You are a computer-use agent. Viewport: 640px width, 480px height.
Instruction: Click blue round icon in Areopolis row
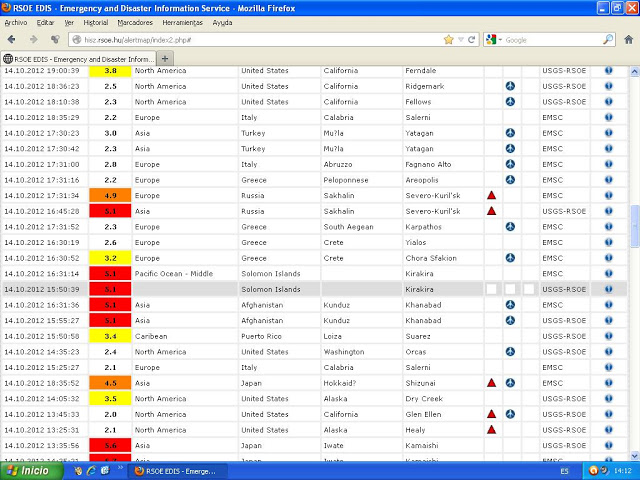click(x=510, y=180)
